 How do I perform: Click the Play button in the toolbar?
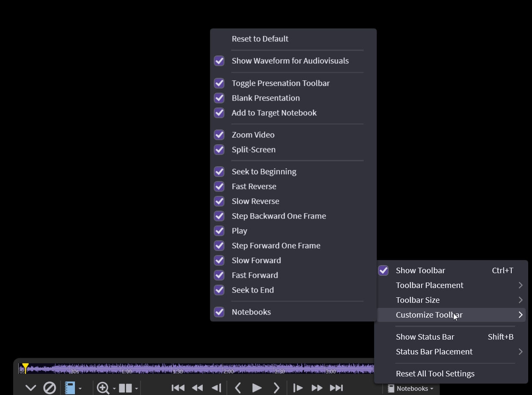pos(256,388)
